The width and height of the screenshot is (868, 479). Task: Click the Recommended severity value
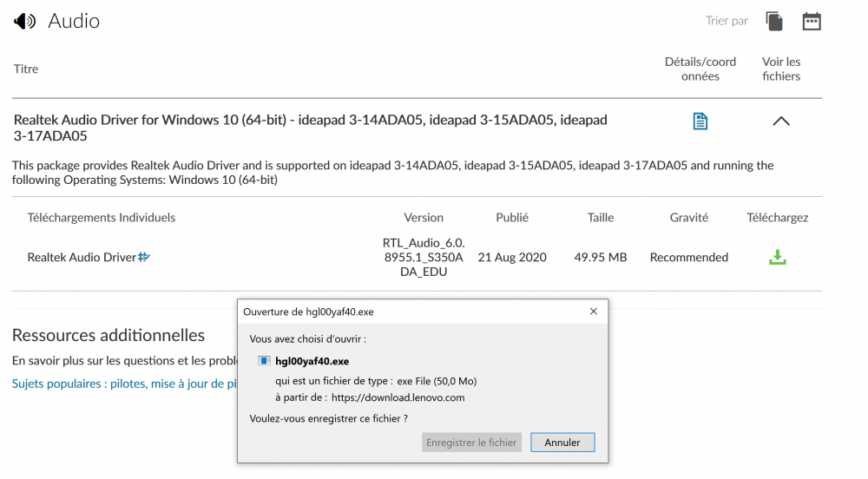(x=689, y=257)
